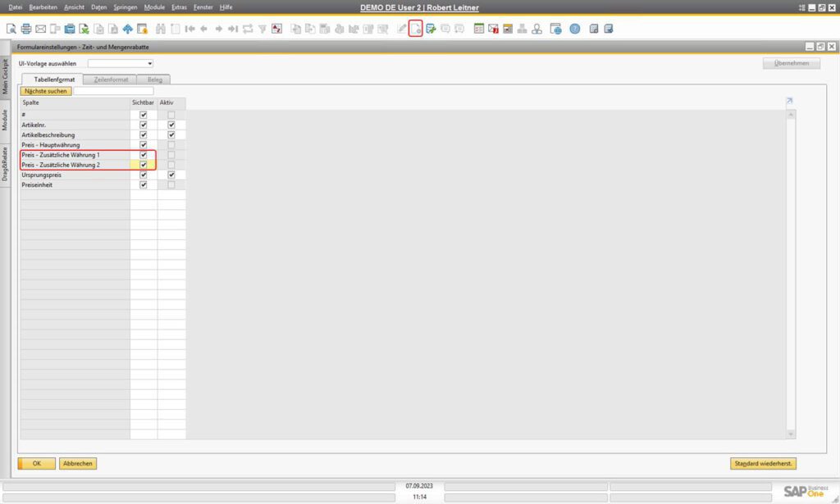Click the search field beside Nächste suchen
The height and width of the screenshot is (504, 840).
113,92
